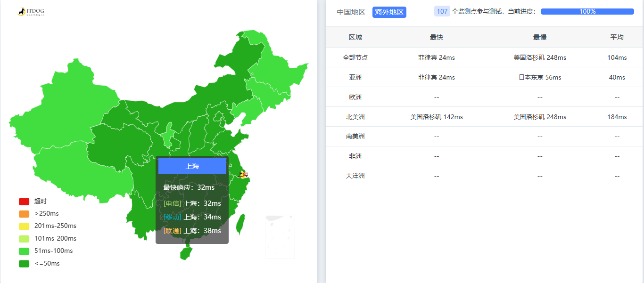Select the 亚洲 region row
644x283 pixels.
coord(355,77)
